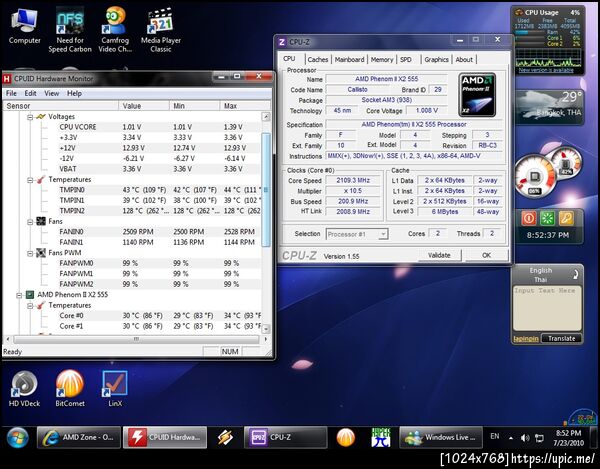This screenshot has height=469, width=600.
Task: Click the Voltages lightning icon
Action: point(41,116)
